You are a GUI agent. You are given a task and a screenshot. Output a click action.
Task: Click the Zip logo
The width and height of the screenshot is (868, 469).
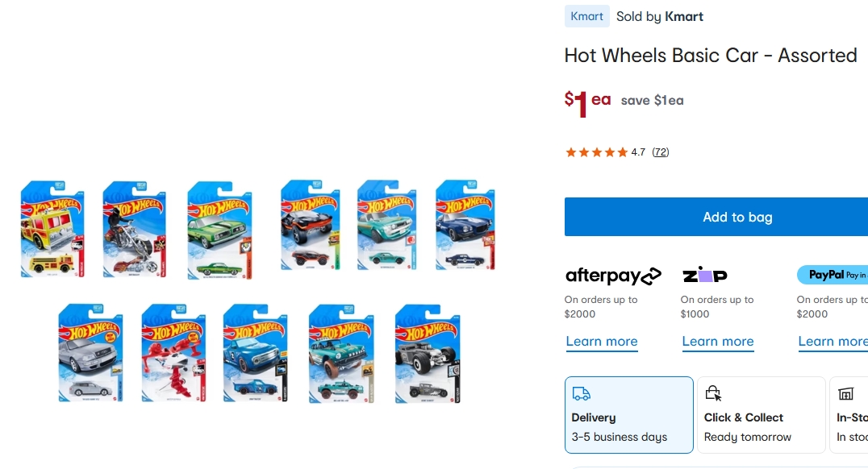(705, 274)
